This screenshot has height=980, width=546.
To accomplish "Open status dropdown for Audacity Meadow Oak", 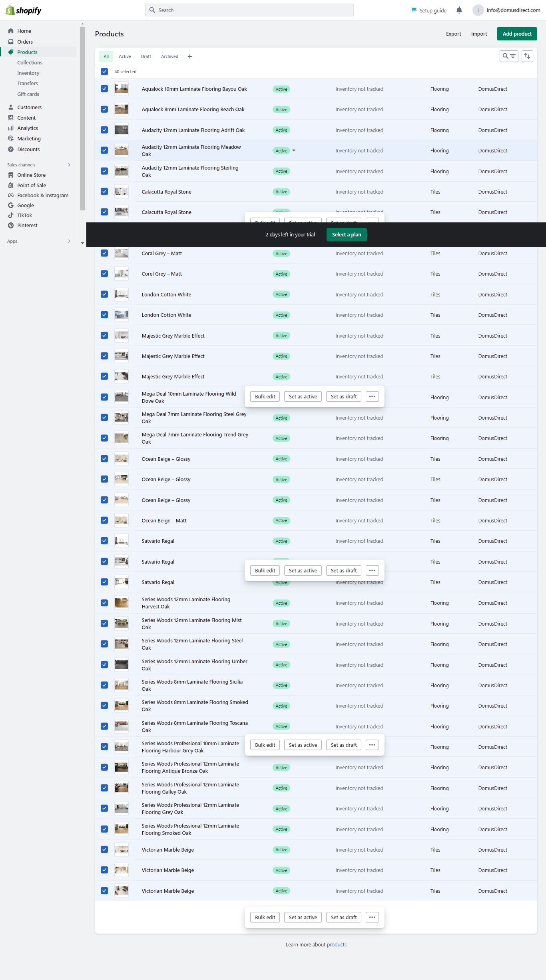I will (x=294, y=151).
